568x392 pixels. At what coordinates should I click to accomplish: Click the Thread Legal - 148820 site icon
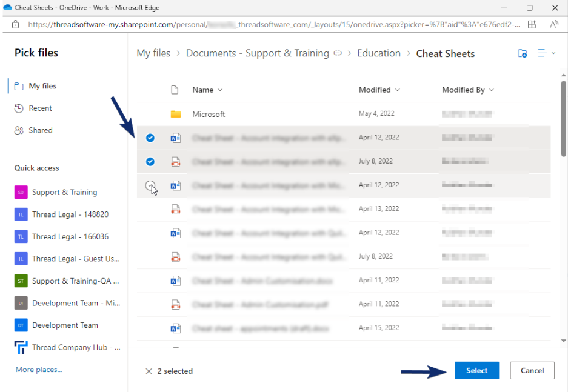click(21, 214)
